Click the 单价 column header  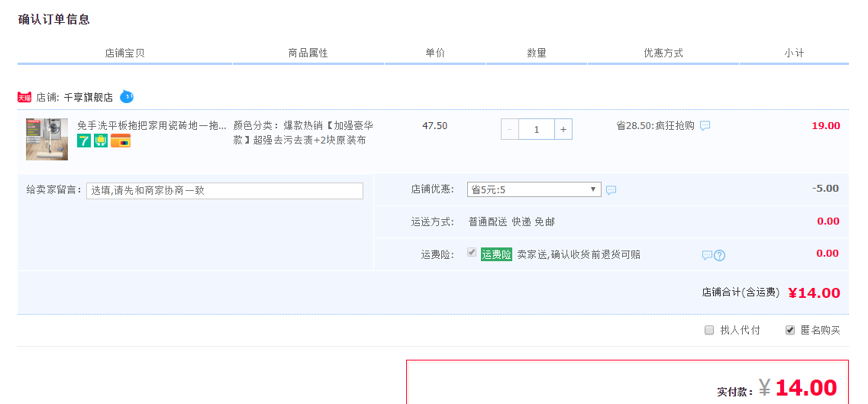(435, 53)
